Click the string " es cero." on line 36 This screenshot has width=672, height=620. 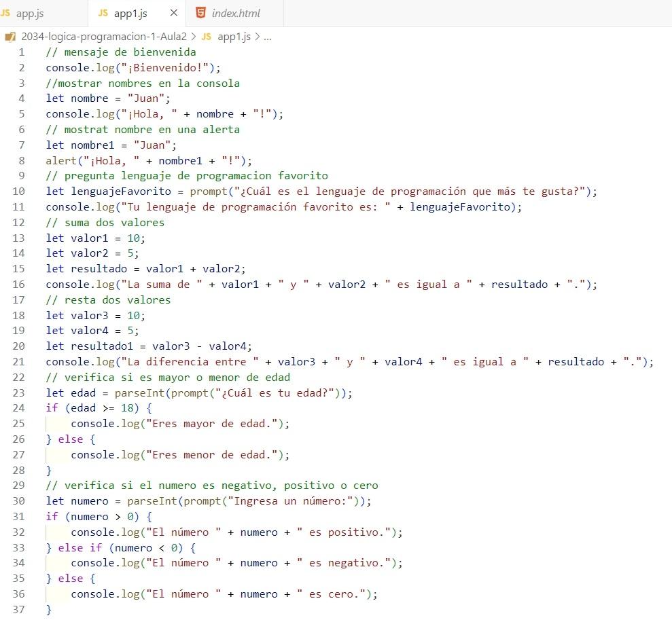point(332,594)
